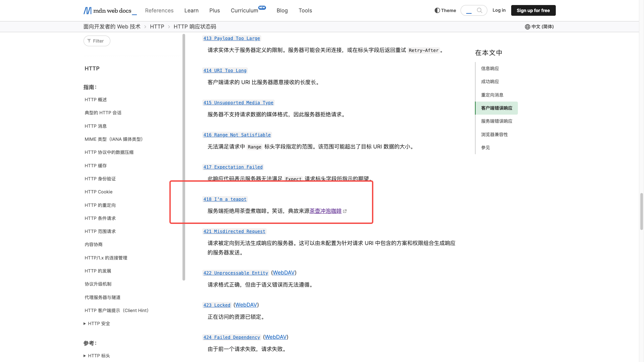This screenshot has width=644, height=362.
Task: Open 423 Locked link
Action: [217, 305]
